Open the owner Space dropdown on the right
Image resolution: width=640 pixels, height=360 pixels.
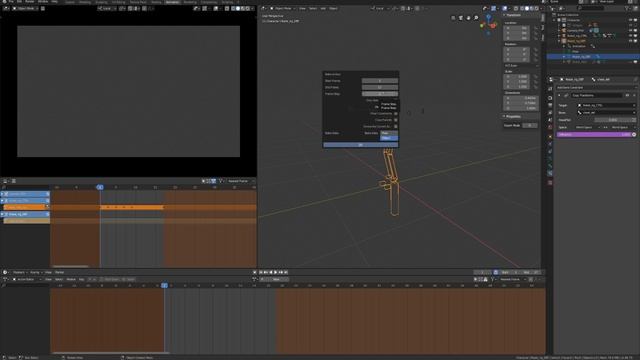[623, 127]
